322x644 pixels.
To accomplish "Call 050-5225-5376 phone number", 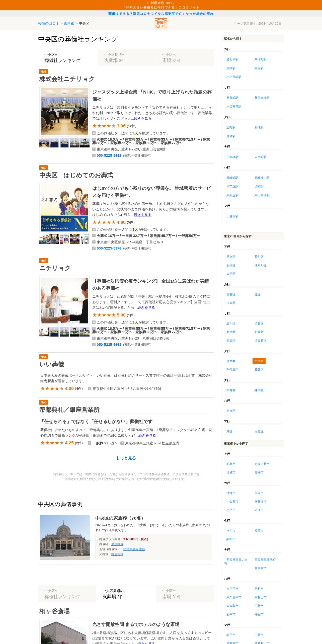I will pos(109,248).
